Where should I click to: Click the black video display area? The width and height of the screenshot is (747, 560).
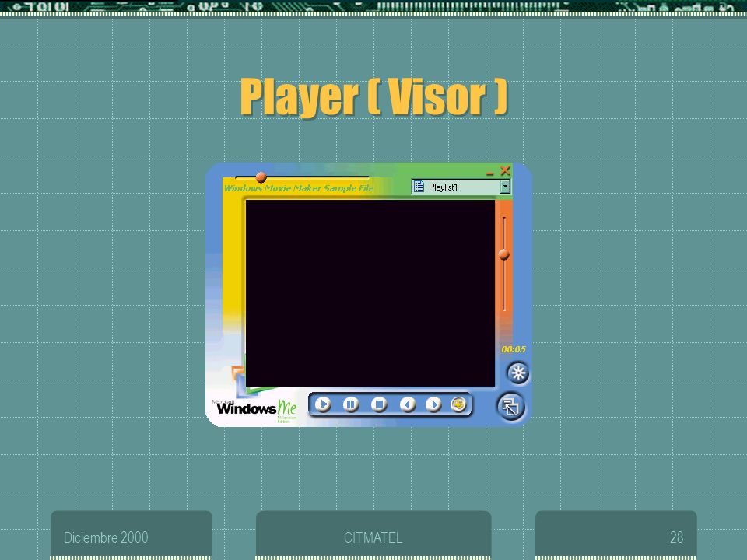[370, 293]
